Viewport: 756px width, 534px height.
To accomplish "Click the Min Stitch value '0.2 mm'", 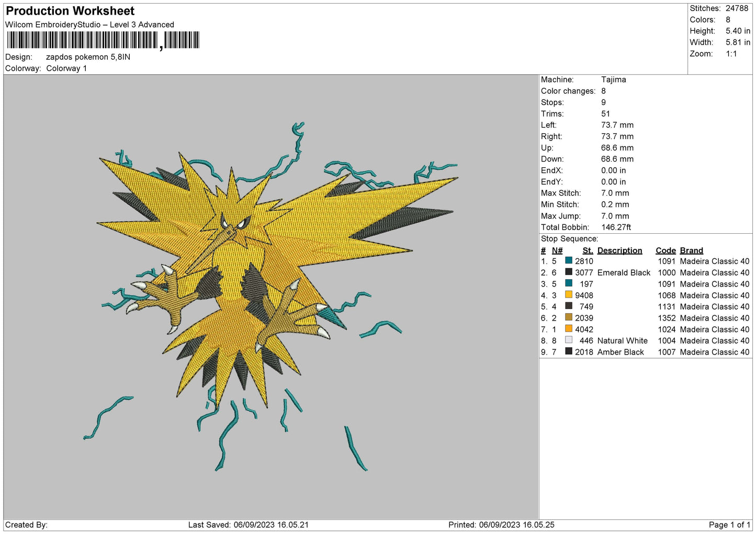I will [615, 204].
